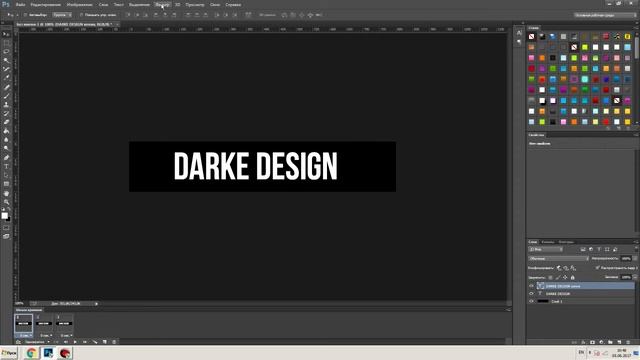
Task: Select the Lasso tool
Action: point(6,52)
